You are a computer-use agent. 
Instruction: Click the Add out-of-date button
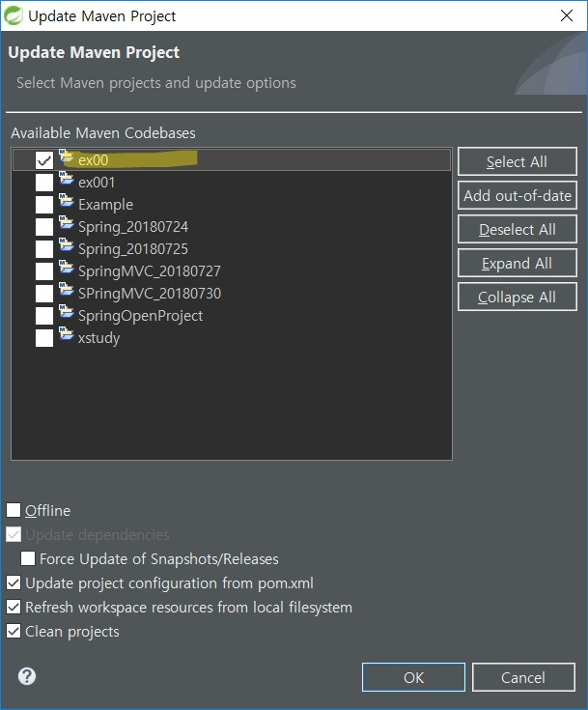517,195
